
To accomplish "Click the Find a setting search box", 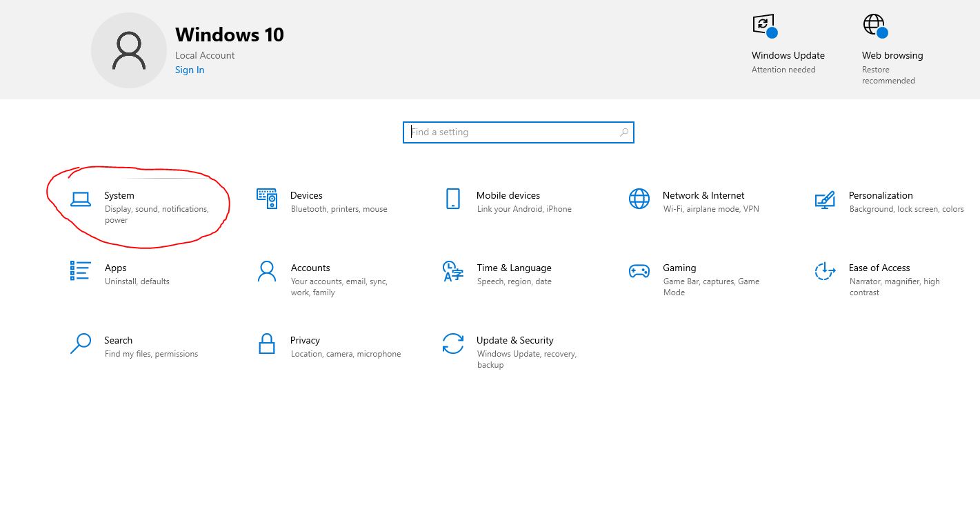I will [510, 132].
